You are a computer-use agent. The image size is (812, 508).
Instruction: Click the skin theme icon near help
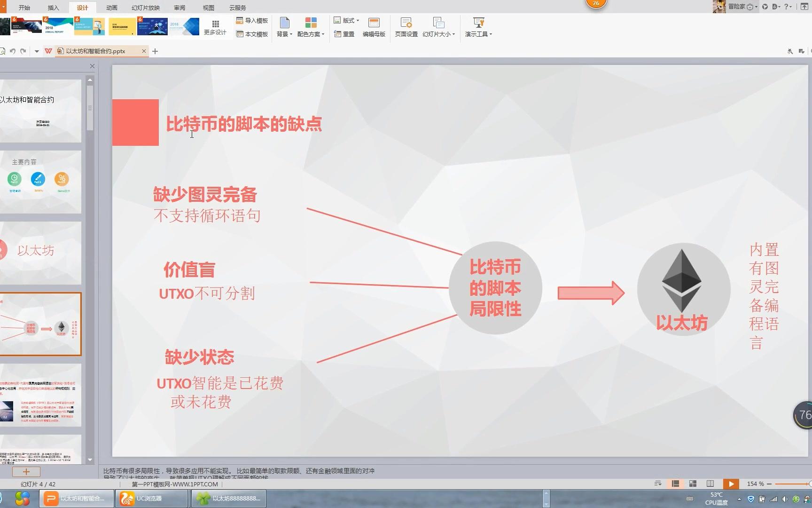pyautogui.click(x=765, y=7)
